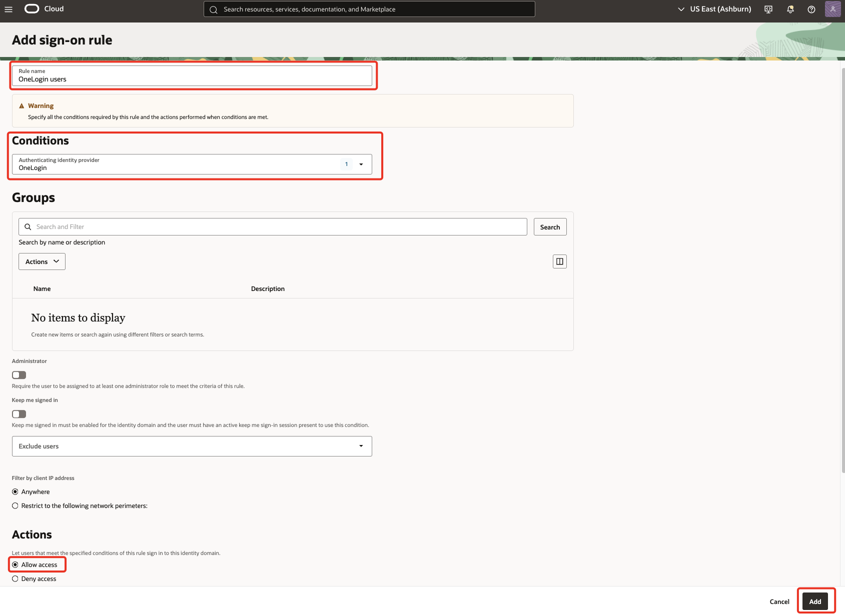The width and height of the screenshot is (845, 616).
Task: Enable the Keep me signed in toggle
Action: pos(19,413)
